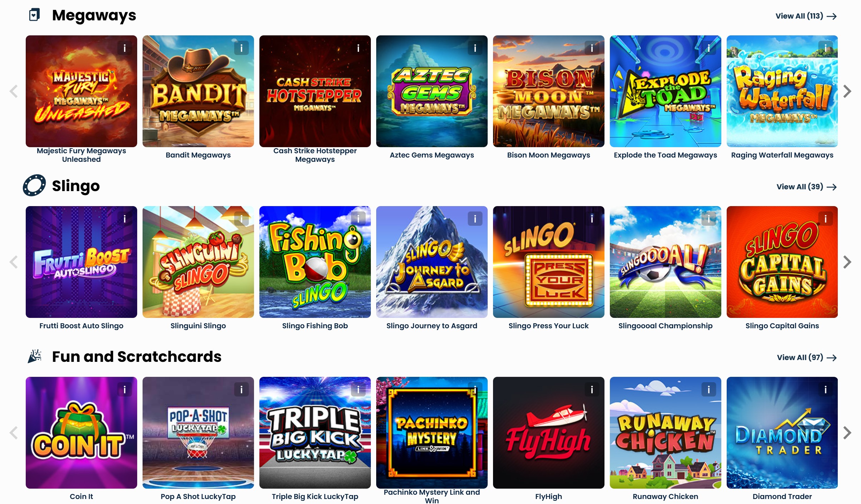
Task: Open FlyHigh game info icon
Action: point(592,389)
